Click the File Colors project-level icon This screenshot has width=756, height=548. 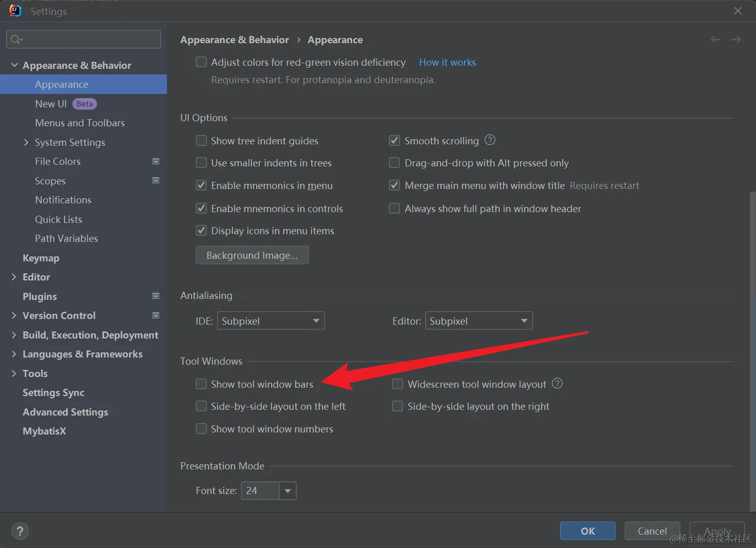point(156,161)
